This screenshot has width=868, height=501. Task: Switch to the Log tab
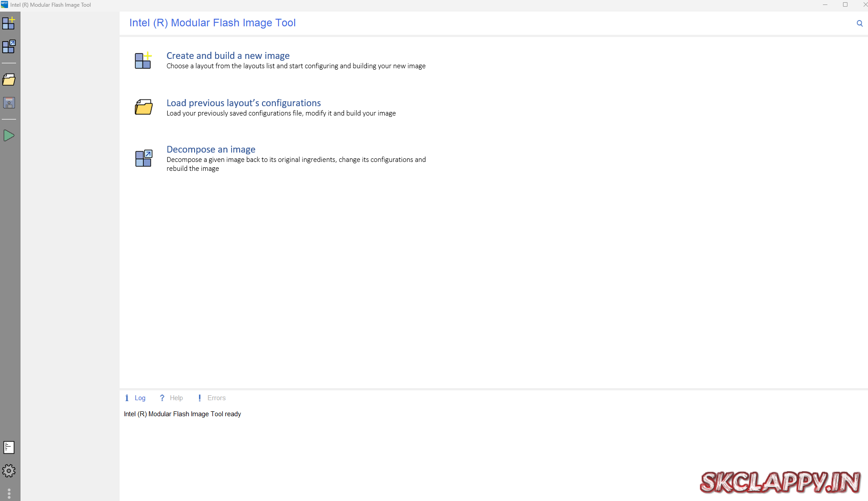[x=140, y=398]
